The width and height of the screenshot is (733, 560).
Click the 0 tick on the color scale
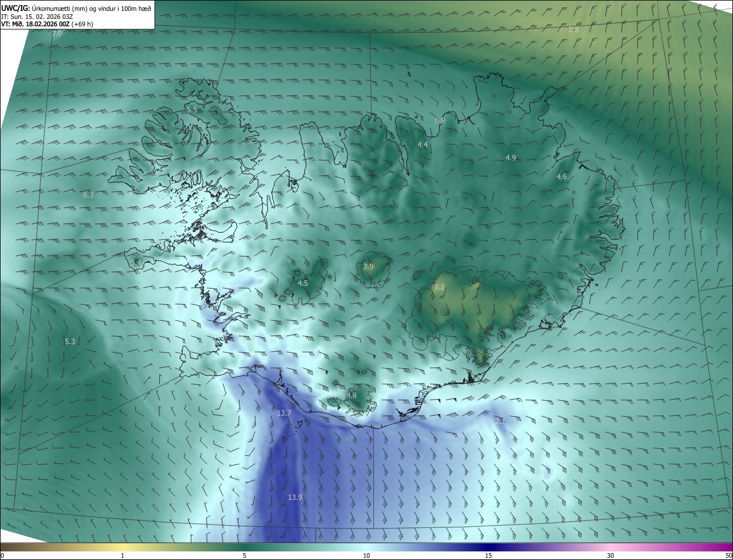tap(2, 555)
